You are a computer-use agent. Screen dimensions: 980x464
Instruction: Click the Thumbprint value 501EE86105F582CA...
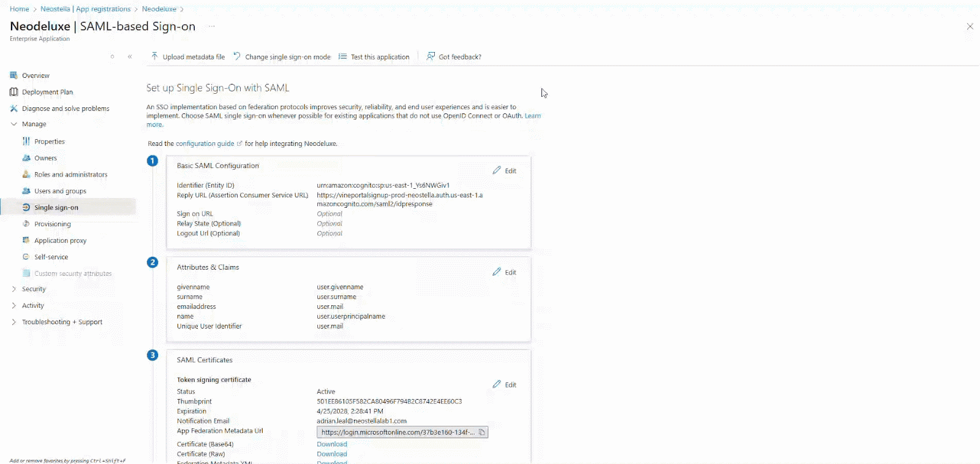(390, 401)
